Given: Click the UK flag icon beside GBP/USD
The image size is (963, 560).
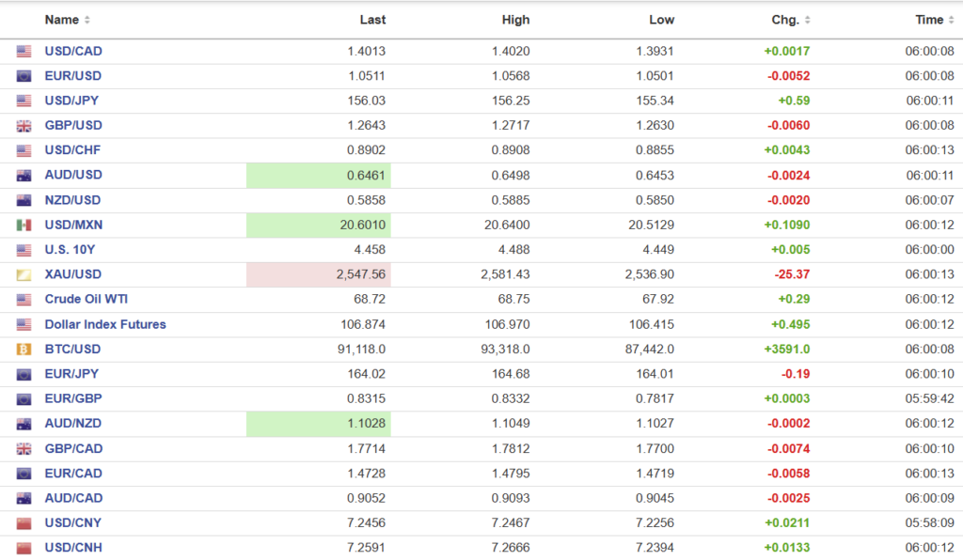Looking at the screenshot, I should [x=24, y=126].
